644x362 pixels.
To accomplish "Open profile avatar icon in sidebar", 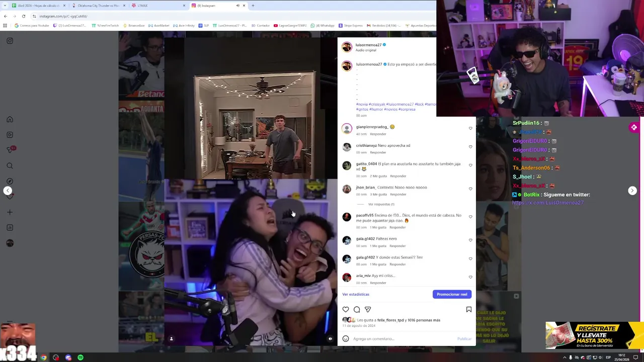I will point(10,243).
